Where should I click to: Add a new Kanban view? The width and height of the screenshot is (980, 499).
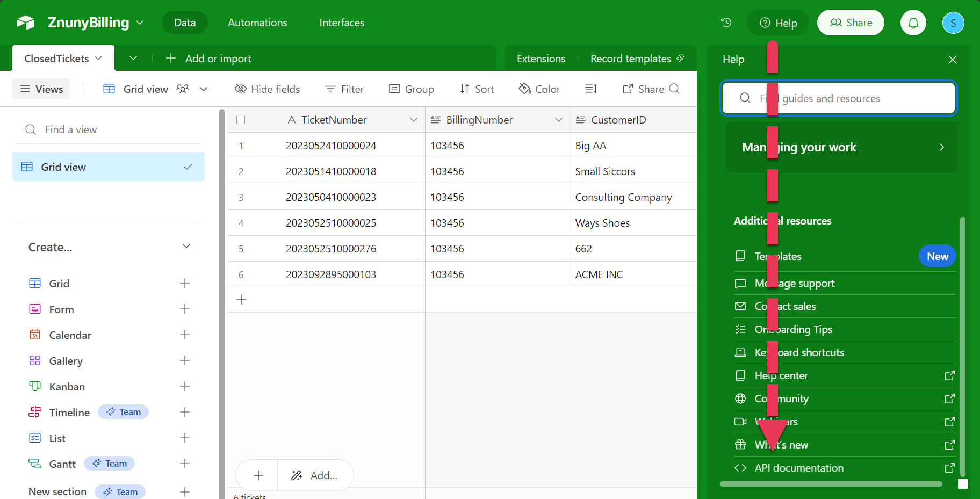tap(185, 386)
